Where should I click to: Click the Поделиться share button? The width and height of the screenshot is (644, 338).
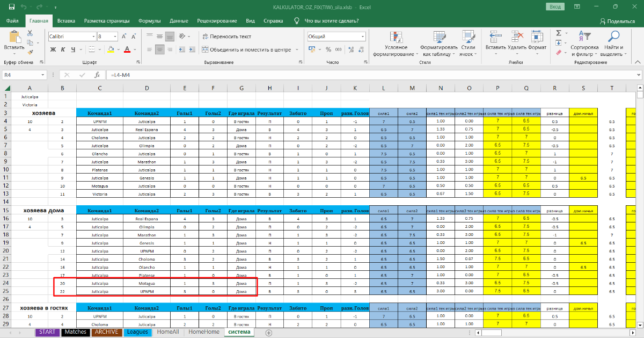pyautogui.click(x=617, y=21)
